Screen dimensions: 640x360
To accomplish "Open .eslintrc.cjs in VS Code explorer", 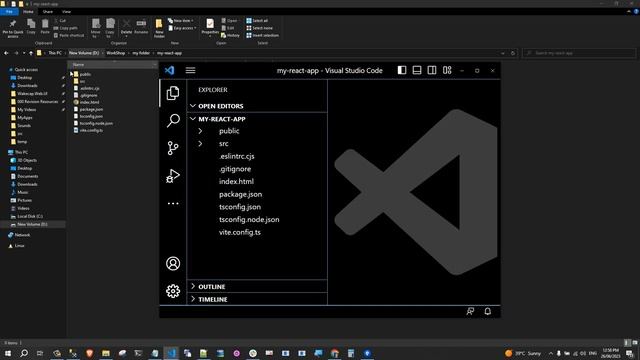I will [237, 156].
